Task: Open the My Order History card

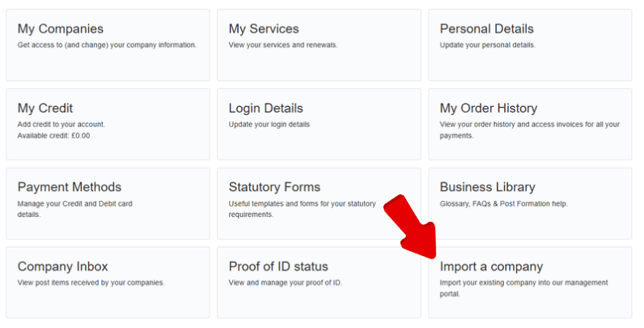Action: point(530,124)
